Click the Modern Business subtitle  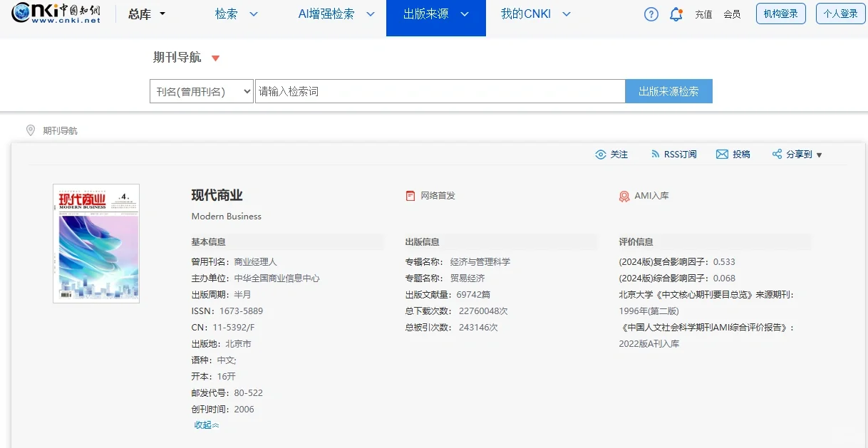[227, 217]
